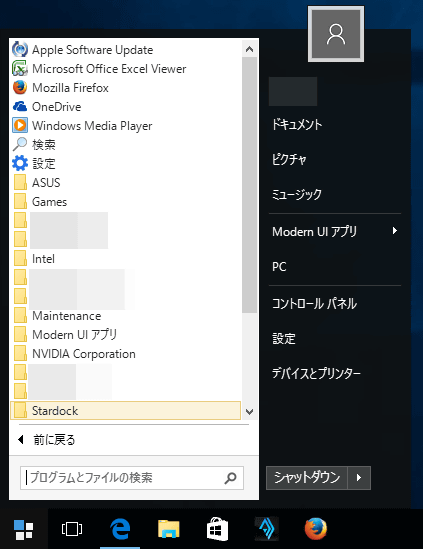
Task: Click the Intel folder name
Action: point(43,259)
